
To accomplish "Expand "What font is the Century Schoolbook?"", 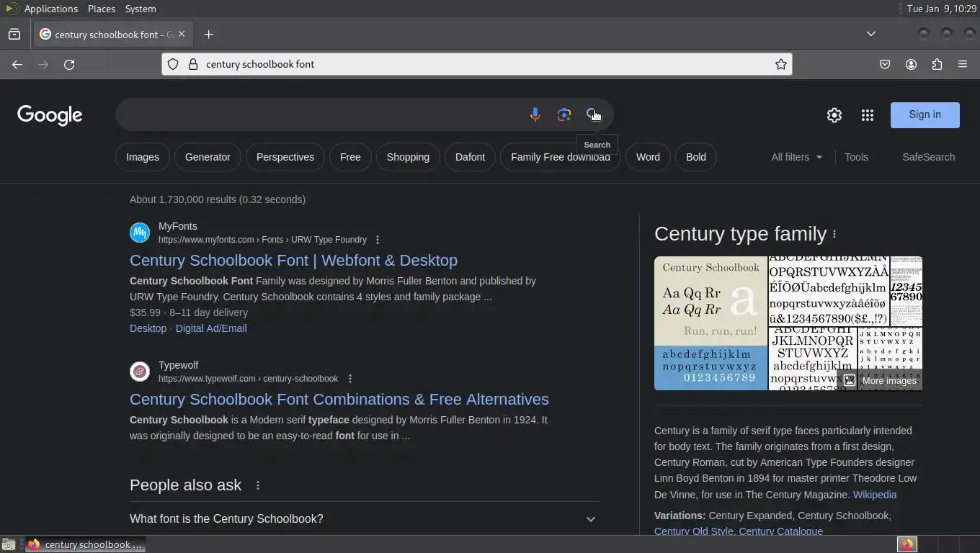I will tap(364, 518).
